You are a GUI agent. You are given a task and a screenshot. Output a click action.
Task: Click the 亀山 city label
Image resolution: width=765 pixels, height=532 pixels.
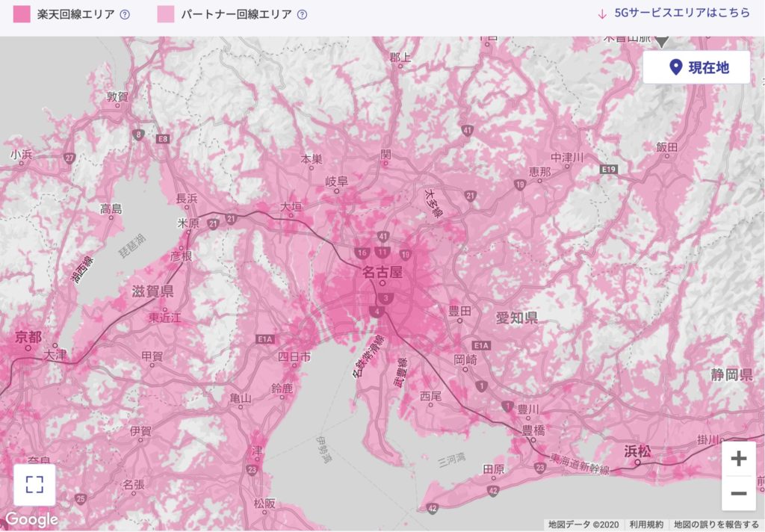[241, 398]
